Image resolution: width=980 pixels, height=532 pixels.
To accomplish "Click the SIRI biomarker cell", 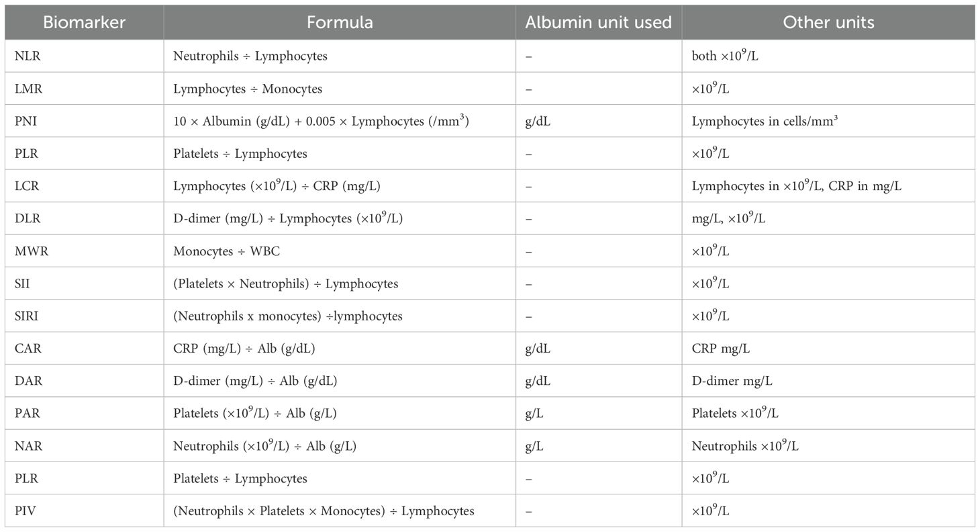I will pyautogui.click(x=28, y=316).
